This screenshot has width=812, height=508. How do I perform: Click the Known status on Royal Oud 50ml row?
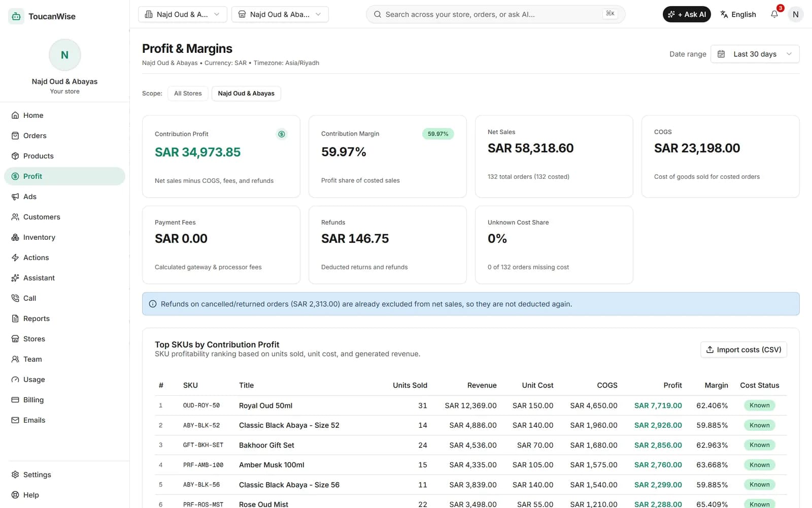(x=759, y=405)
